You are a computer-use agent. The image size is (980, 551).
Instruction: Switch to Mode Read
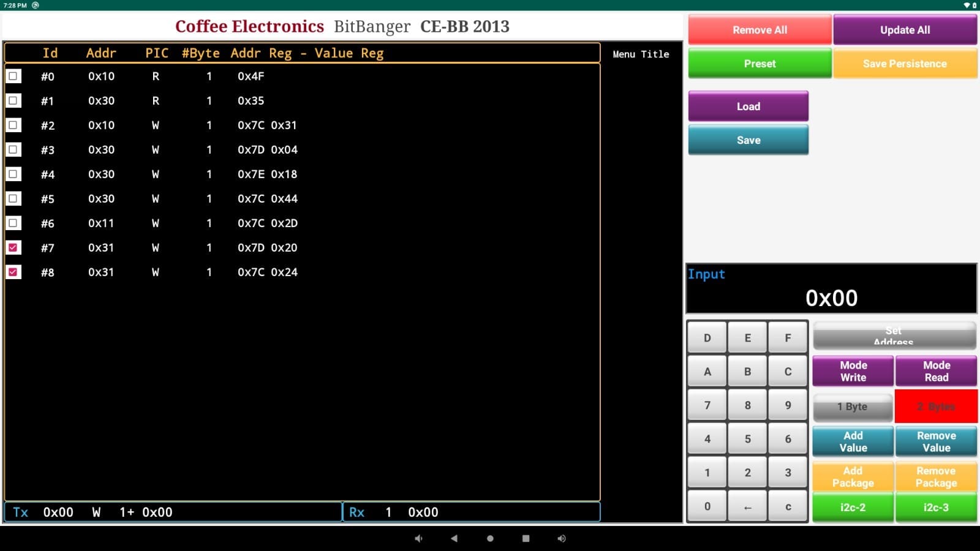(937, 371)
